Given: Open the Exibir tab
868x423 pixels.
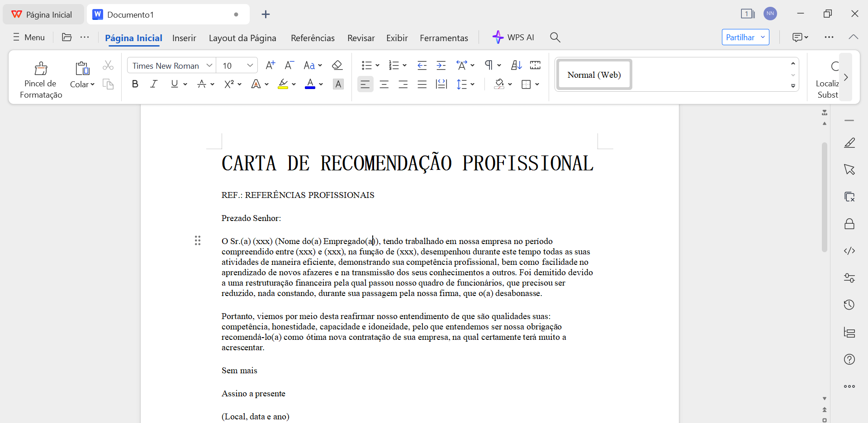Looking at the screenshot, I should pyautogui.click(x=397, y=38).
